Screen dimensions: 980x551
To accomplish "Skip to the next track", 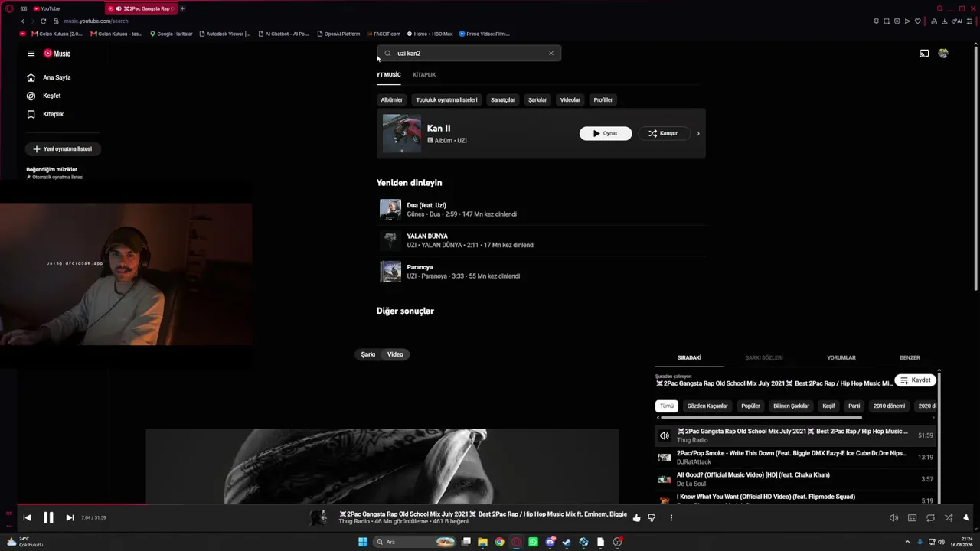I will click(x=70, y=518).
